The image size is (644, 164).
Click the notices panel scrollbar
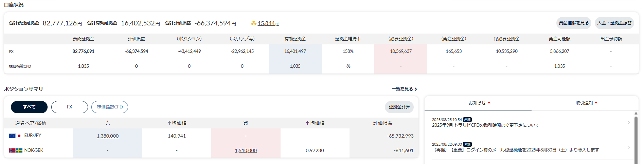(636, 139)
